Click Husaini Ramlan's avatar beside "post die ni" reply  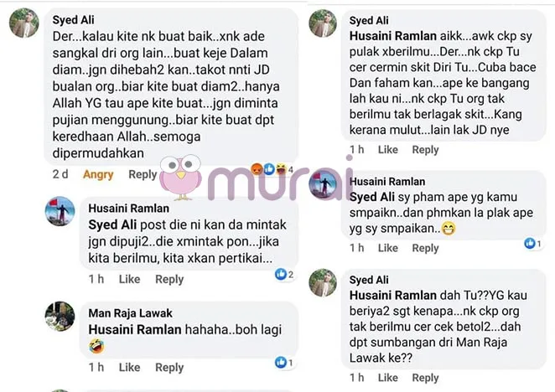[x=60, y=211]
